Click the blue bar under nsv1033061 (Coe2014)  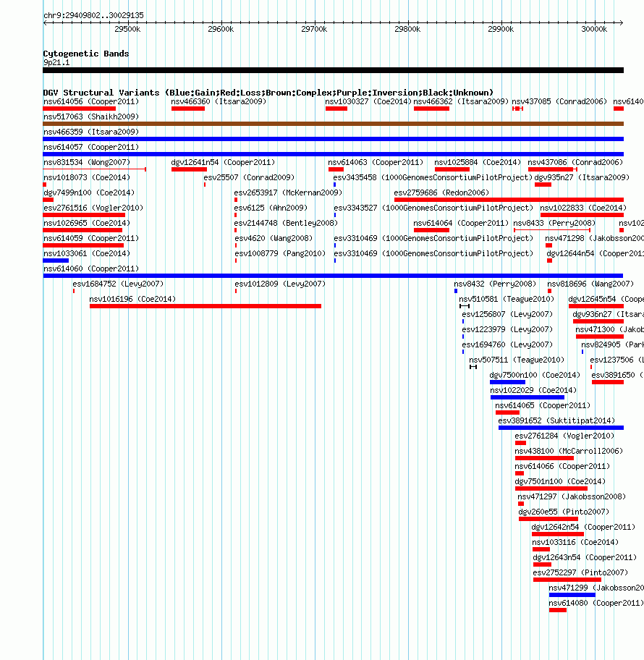(56, 261)
